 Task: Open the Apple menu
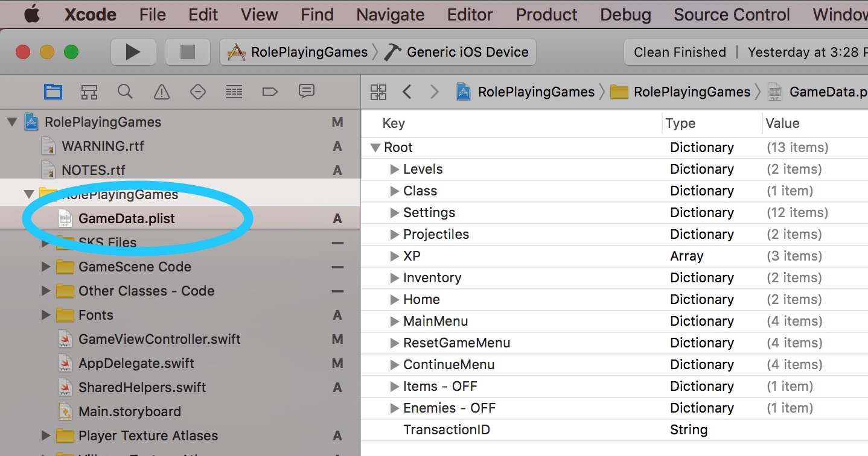click(31, 14)
